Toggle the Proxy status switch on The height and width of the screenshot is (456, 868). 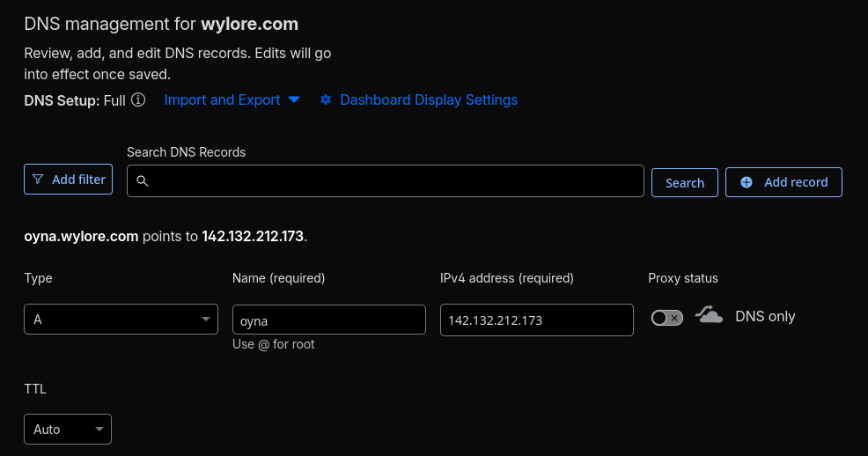coord(666,318)
